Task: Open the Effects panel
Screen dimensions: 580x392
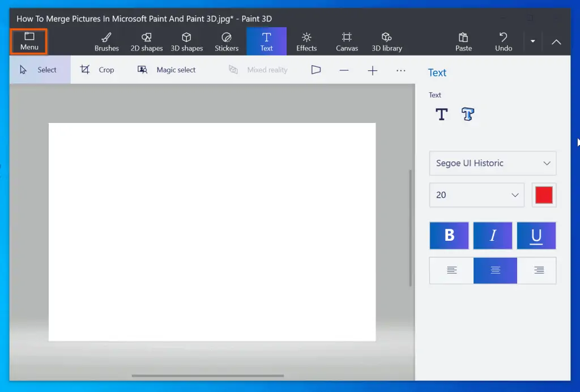Action: pyautogui.click(x=306, y=41)
